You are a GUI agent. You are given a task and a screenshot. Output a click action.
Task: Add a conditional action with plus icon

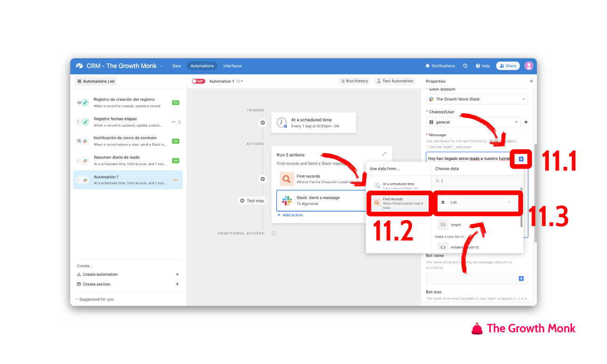[x=274, y=233]
